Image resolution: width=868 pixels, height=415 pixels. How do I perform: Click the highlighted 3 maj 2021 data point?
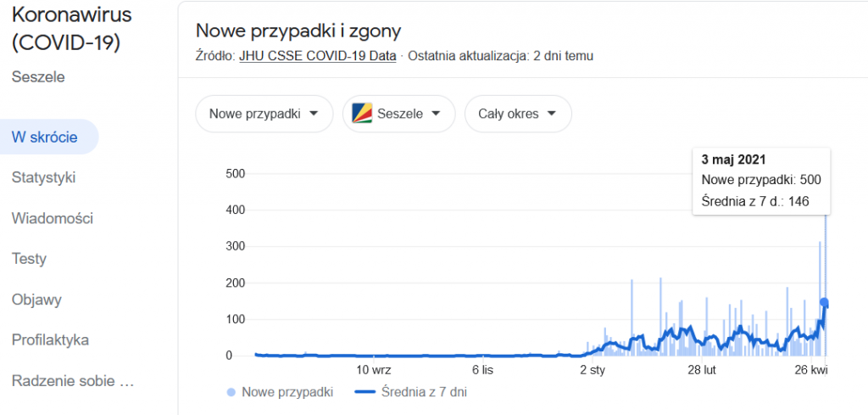tap(824, 302)
